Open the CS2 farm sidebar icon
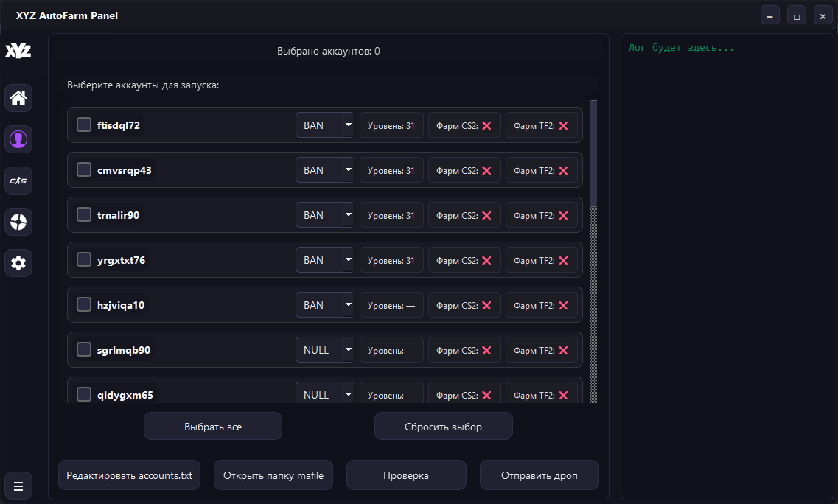This screenshot has width=838, height=504. point(18,181)
